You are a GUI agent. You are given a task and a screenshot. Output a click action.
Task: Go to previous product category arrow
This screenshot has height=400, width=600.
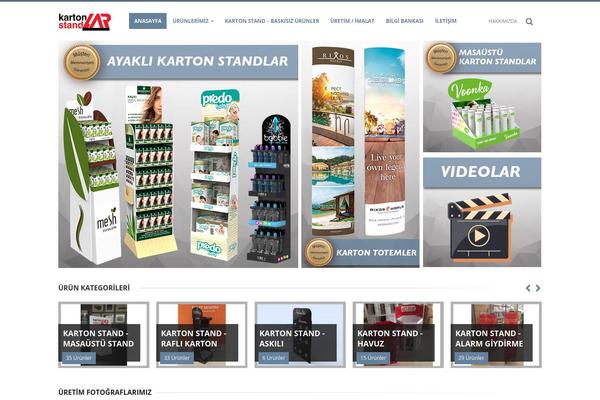point(528,288)
